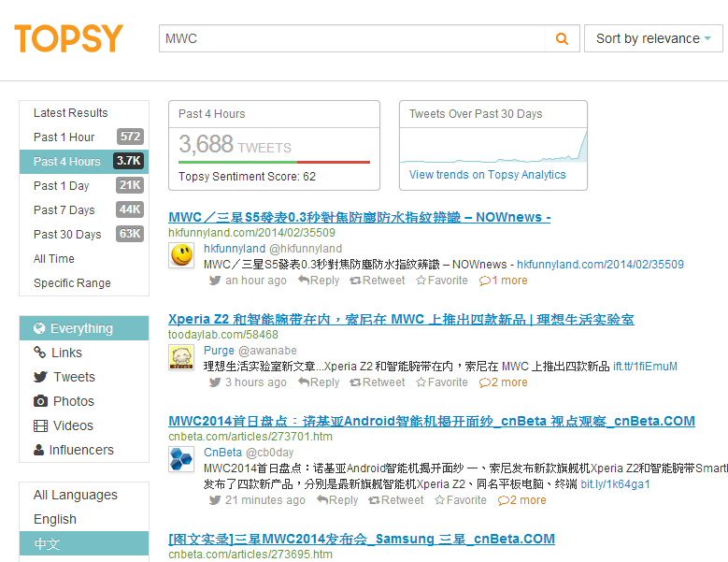Open inline hkfunnyland.com link in tweet text
Viewport: 728px width, 562px height.
pyautogui.click(x=600, y=265)
